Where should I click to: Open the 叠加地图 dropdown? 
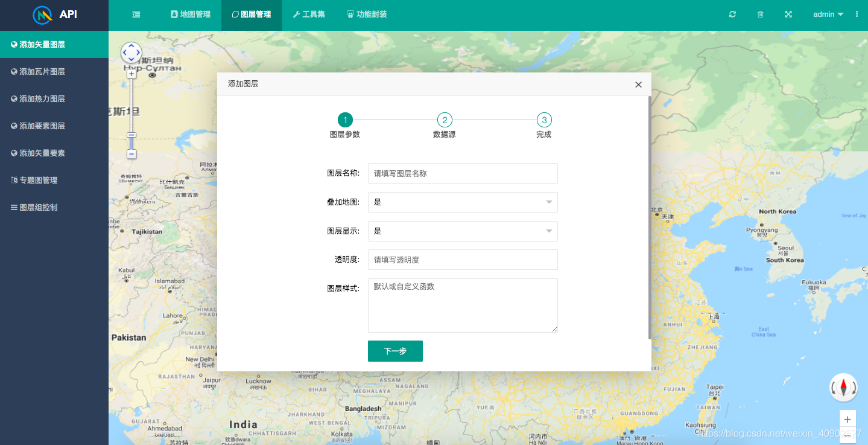click(462, 202)
